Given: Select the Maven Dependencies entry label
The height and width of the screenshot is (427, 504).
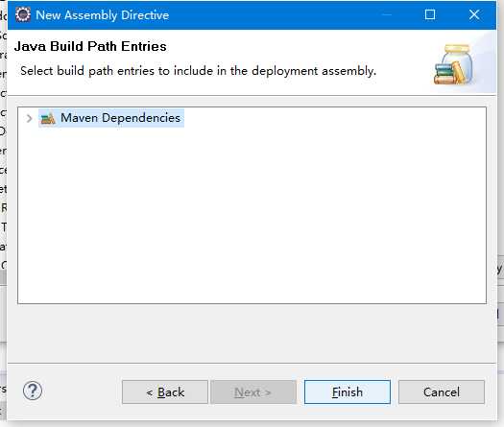Looking at the screenshot, I should [x=121, y=118].
